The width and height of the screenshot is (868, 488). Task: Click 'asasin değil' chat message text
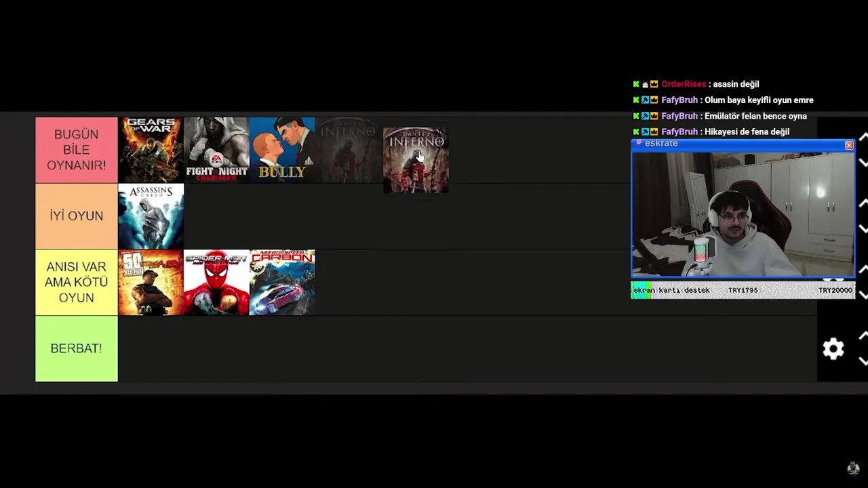(736, 84)
